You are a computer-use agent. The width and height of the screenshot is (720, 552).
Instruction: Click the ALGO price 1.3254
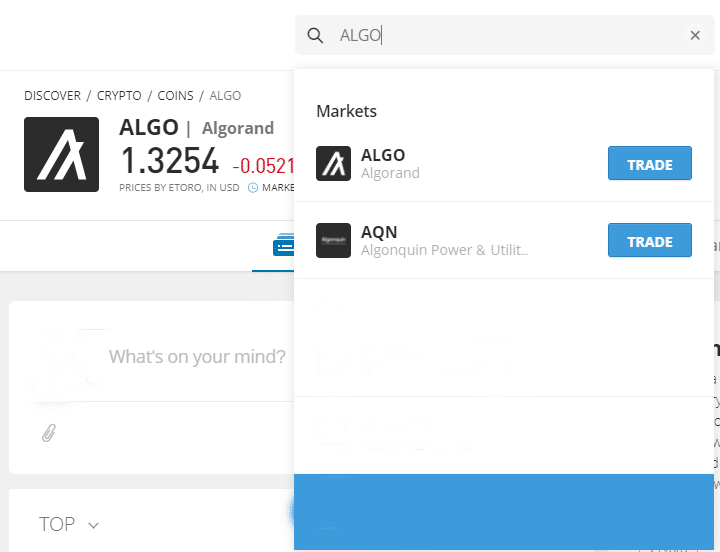169,161
